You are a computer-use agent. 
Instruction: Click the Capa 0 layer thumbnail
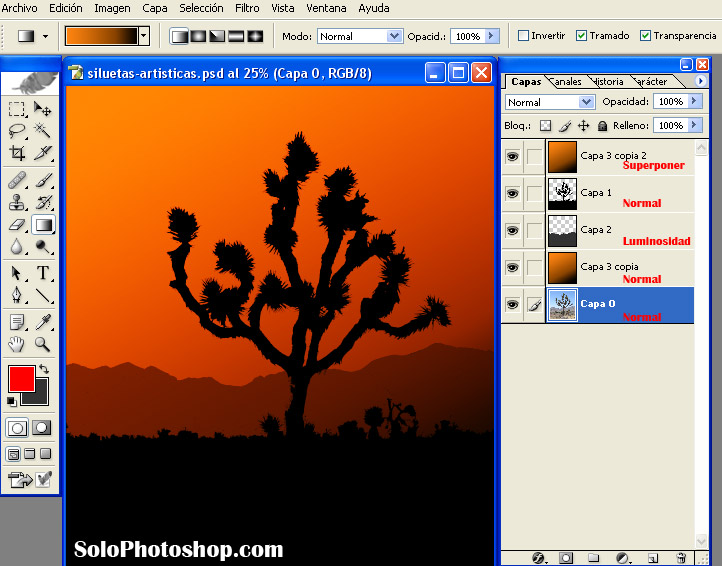563,305
